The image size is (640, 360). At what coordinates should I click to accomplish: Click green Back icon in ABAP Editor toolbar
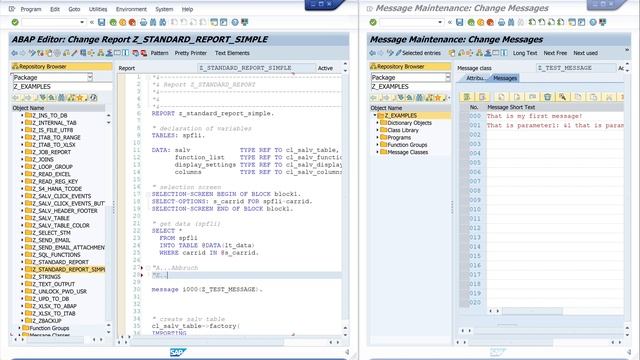pos(113,22)
